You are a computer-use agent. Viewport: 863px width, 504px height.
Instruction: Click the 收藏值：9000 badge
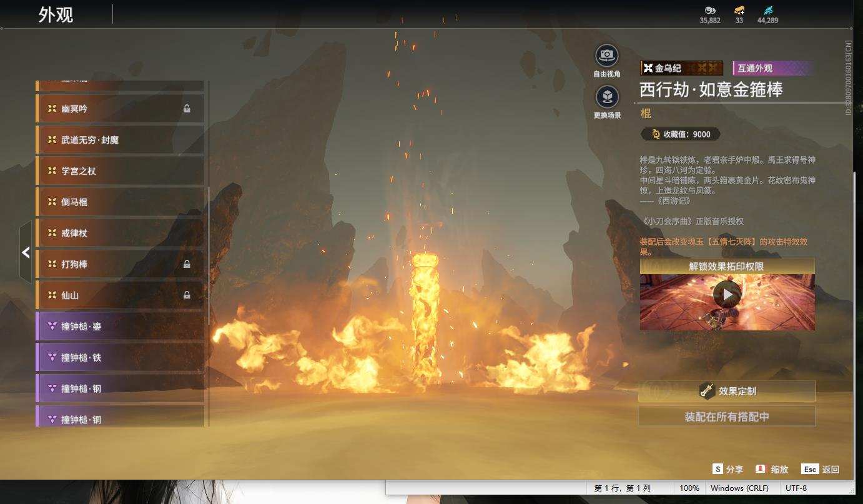point(681,134)
